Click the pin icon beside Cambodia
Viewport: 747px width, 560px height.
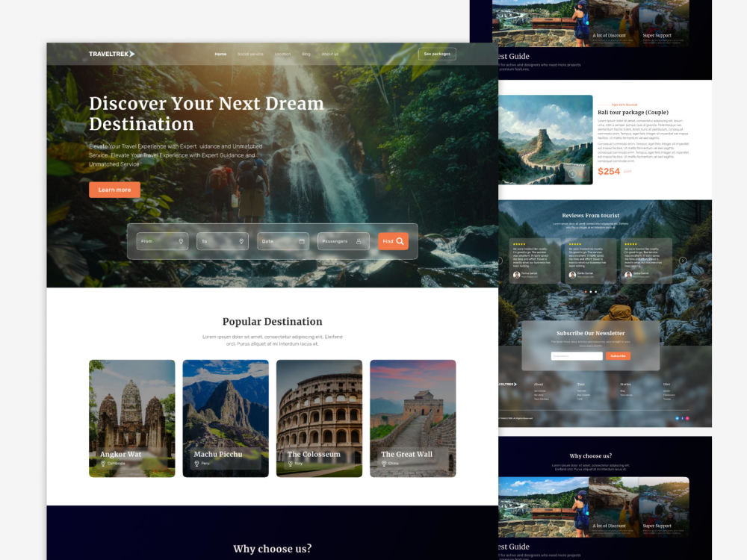pyautogui.click(x=103, y=464)
